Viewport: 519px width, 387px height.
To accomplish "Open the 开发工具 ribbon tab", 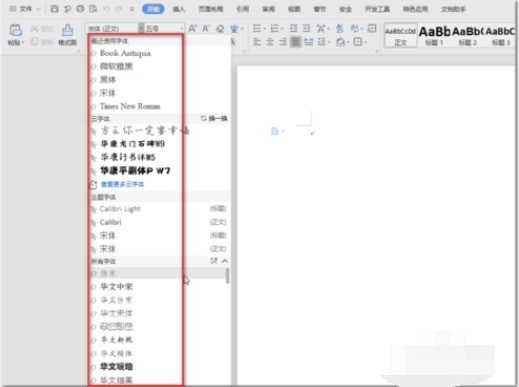I will pos(377,9).
